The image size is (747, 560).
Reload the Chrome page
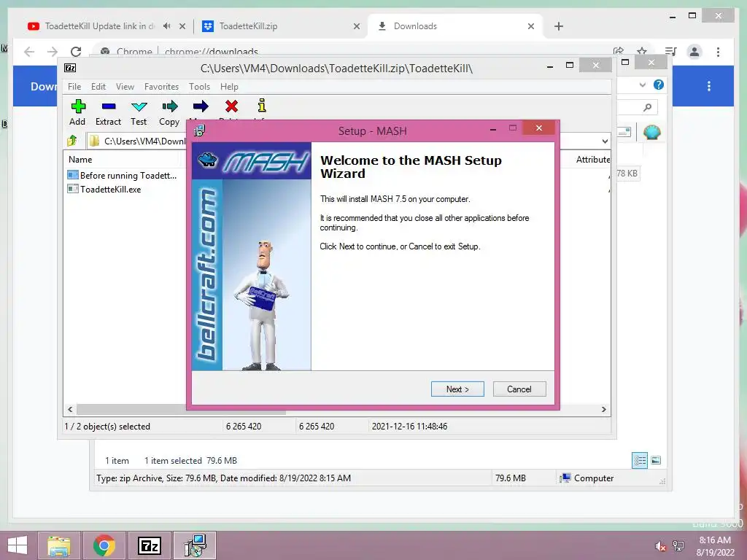(x=76, y=52)
